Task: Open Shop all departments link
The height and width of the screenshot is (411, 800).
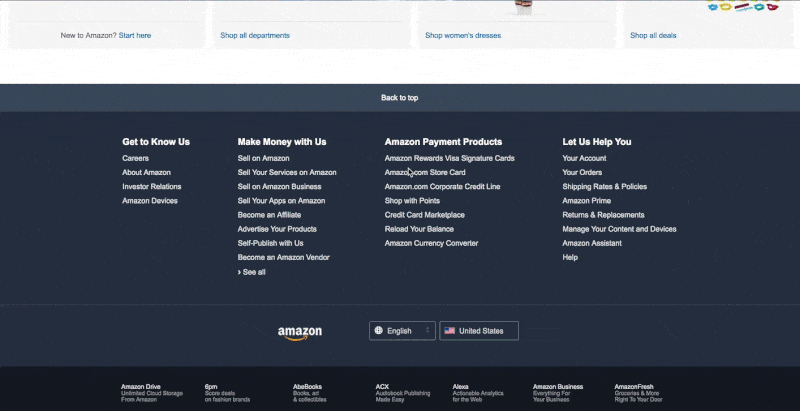Action: (255, 36)
